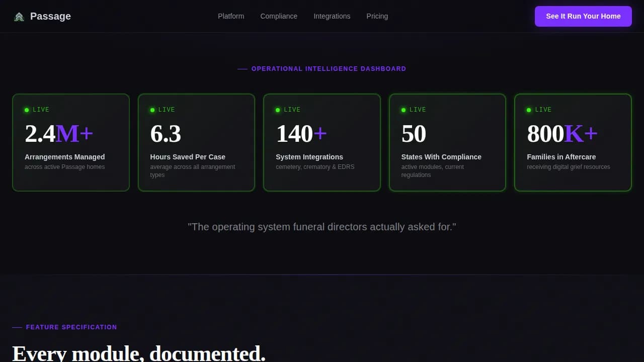Click 'receiving digital grief resources' subtext
This screenshot has width=644, height=362.
(x=569, y=167)
